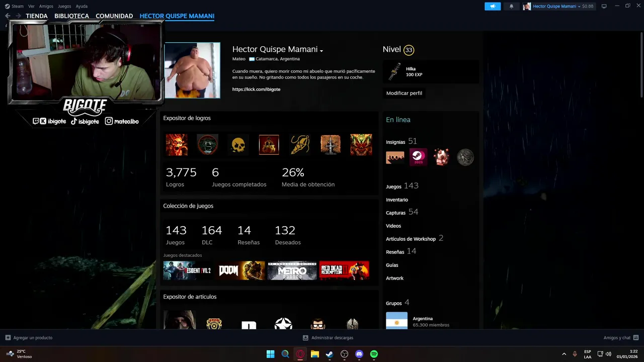The width and height of the screenshot is (644, 362).
Task: Open the Grupos 4 link
Action: coord(397,303)
